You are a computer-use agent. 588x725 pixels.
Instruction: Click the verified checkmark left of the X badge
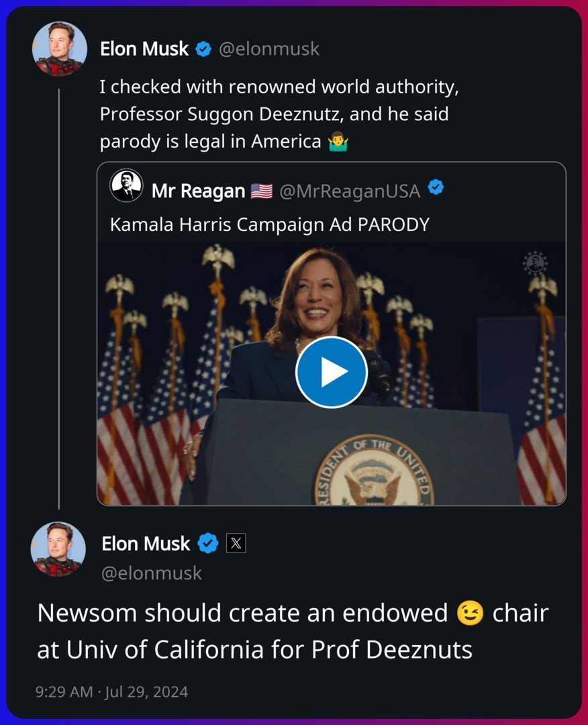[x=208, y=543]
